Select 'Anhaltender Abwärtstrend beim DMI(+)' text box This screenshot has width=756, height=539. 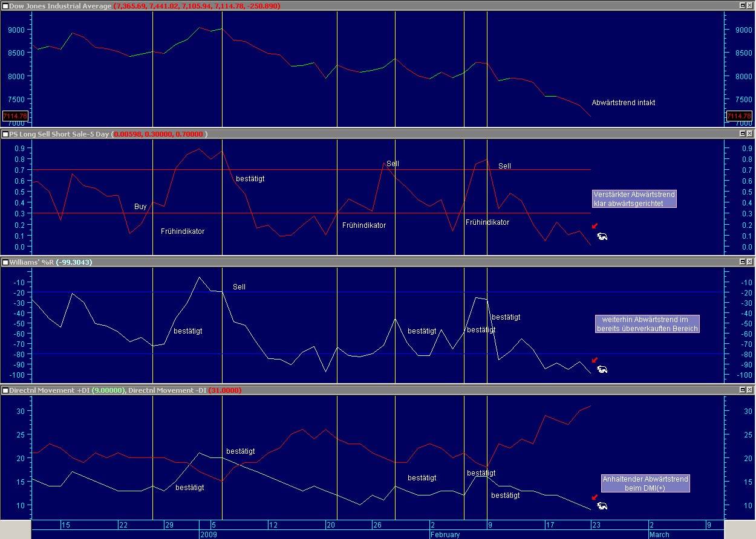tap(645, 483)
